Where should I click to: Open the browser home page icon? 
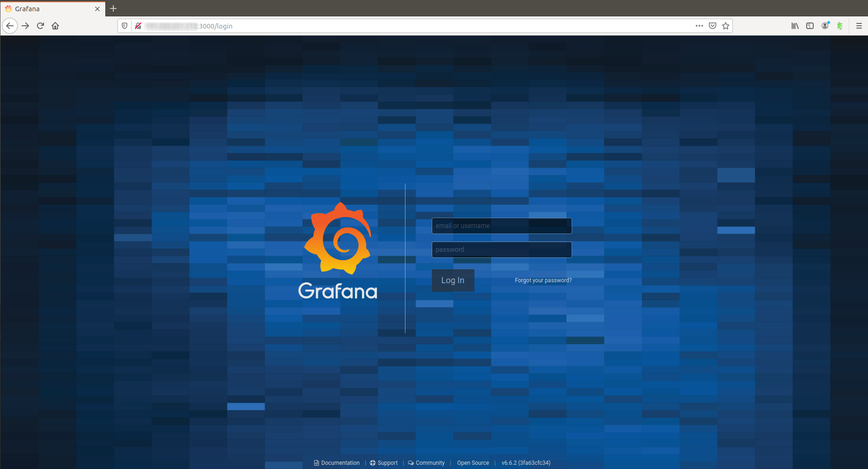55,26
